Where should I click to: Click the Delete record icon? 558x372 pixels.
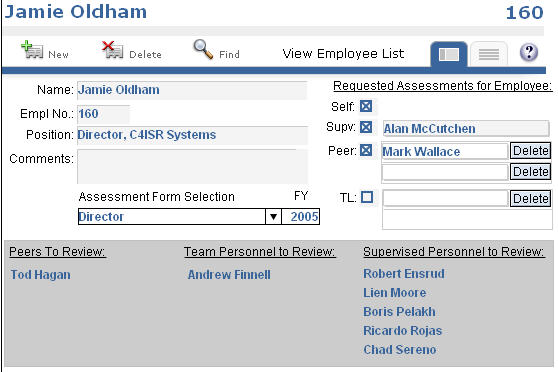[112, 50]
